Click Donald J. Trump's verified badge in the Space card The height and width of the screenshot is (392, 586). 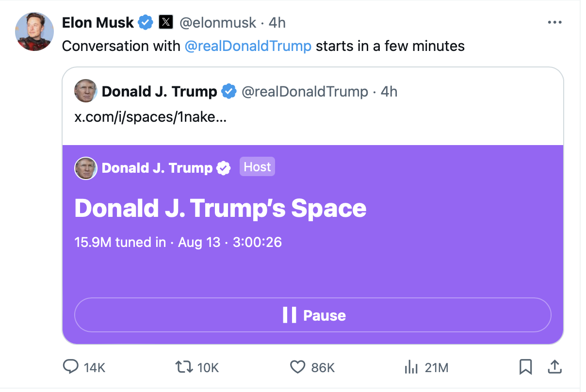(x=224, y=168)
